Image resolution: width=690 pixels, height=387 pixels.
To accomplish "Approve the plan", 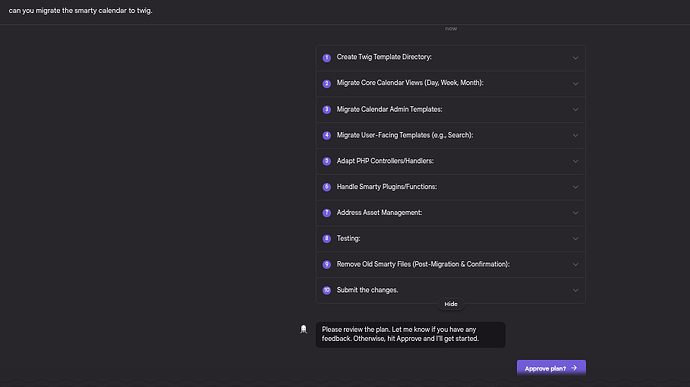I will [x=551, y=368].
